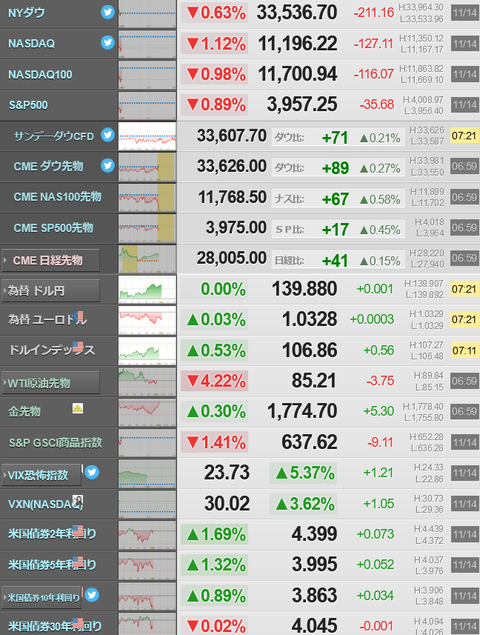Open the CME SP500先物 link
The height and width of the screenshot is (635, 480).
point(53,228)
